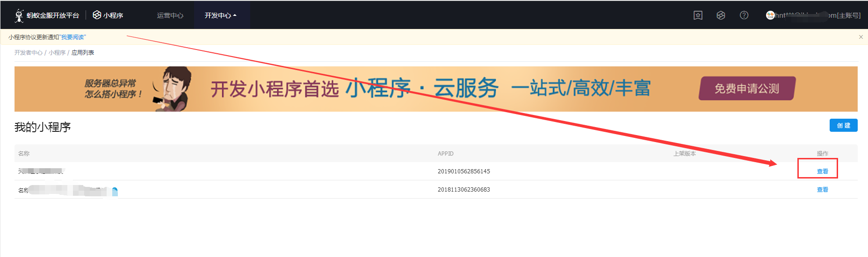Image resolution: width=868 pixels, height=257 pixels.
Task: Select APPID text 2018113062360683
Action: click(464, 190)
